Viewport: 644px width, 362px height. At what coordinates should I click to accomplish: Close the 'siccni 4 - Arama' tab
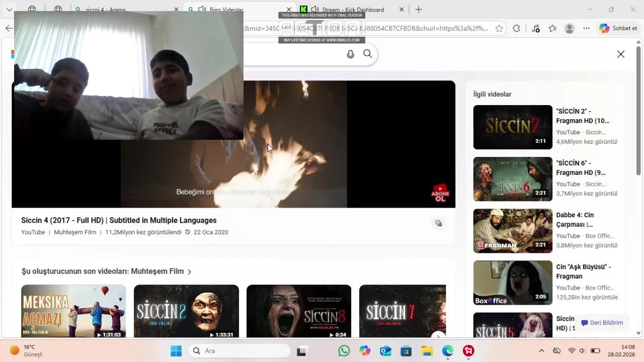click(176, 10)
